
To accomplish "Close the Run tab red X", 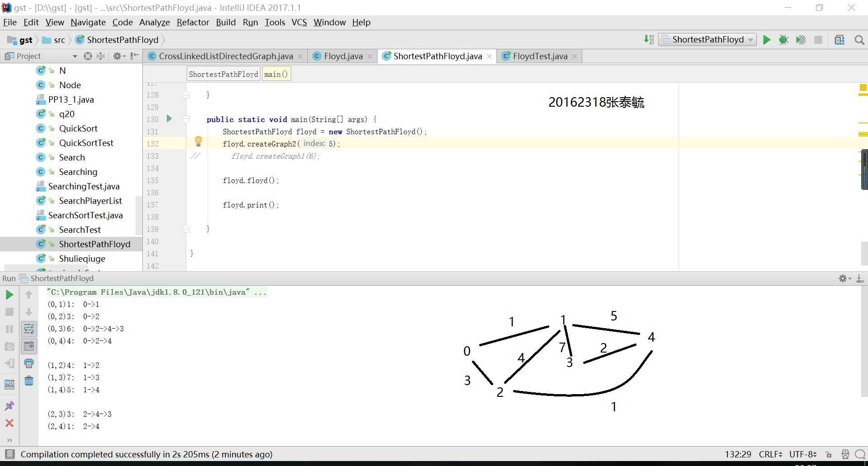I will tap(9, 423).
